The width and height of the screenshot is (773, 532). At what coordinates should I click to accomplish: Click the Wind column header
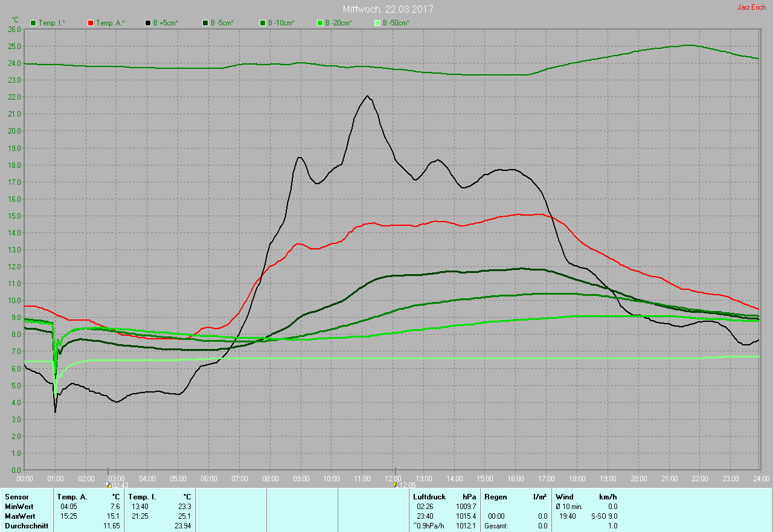pos(565,497)
